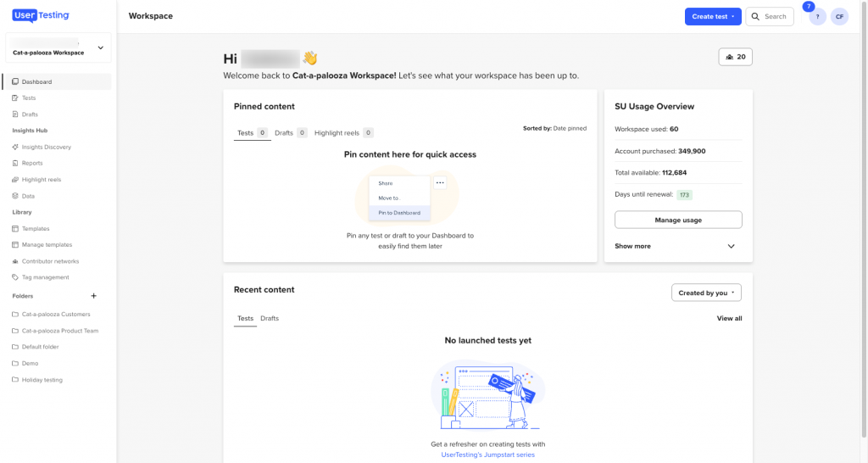Click the Default folder icon
This screenshot has width=868, height=463.
tap(15, 347)
